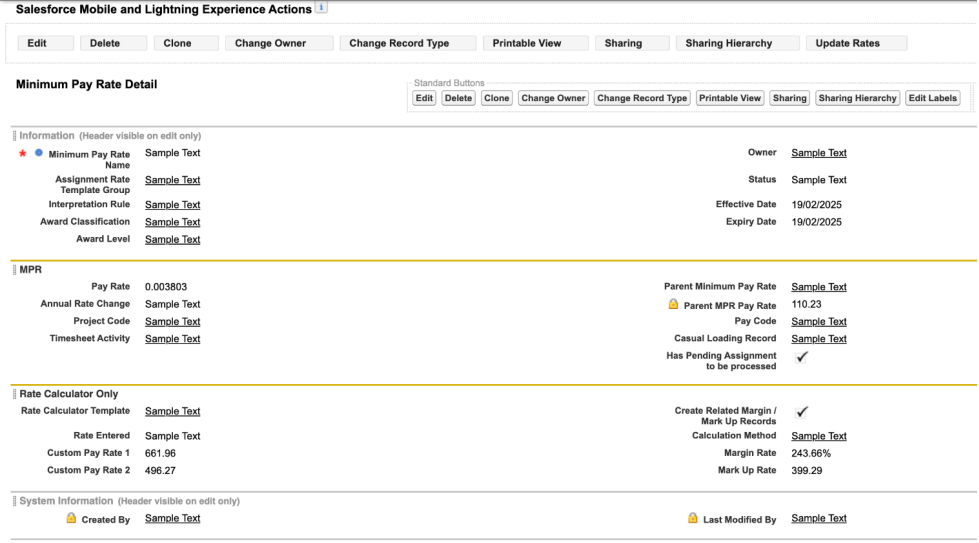Screen dimensions: 979x543
Task: Click the info icon beside Lightning Experience Actions
Action: [321, 7]
